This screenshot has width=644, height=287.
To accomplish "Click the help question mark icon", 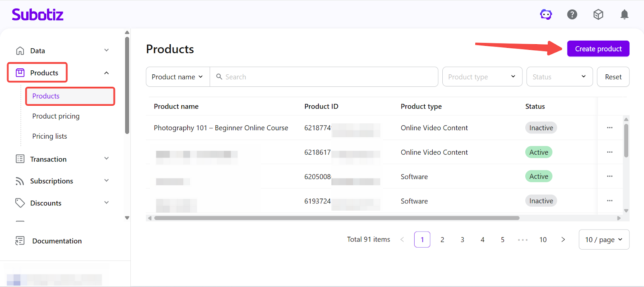I will tap(572, 15).
